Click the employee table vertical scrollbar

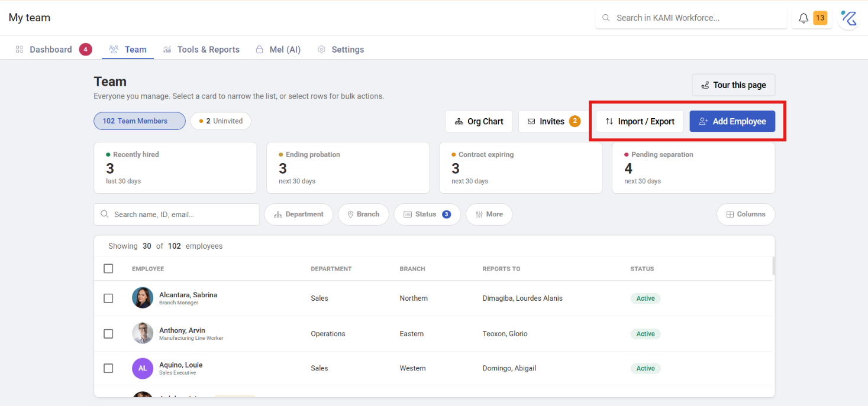pyautogui.click(x=773, y=266)
